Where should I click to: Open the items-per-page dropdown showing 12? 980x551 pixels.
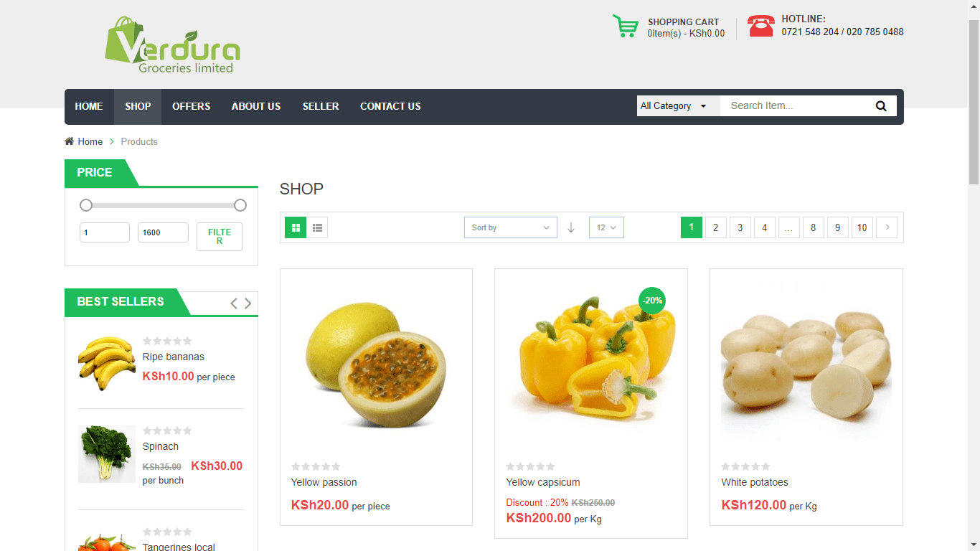tap(606, 227)
